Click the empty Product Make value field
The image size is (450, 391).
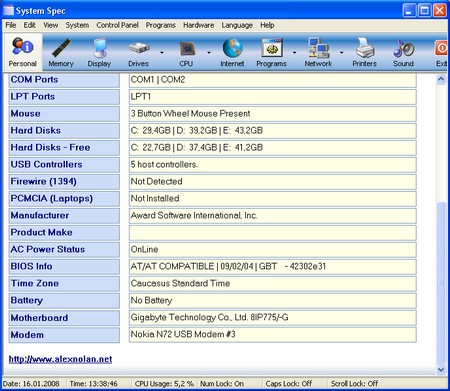click(273, 233)
